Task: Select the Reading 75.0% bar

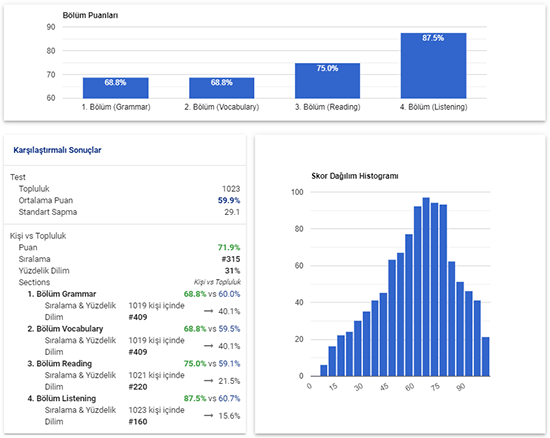Action: click(x=327, y=81)
